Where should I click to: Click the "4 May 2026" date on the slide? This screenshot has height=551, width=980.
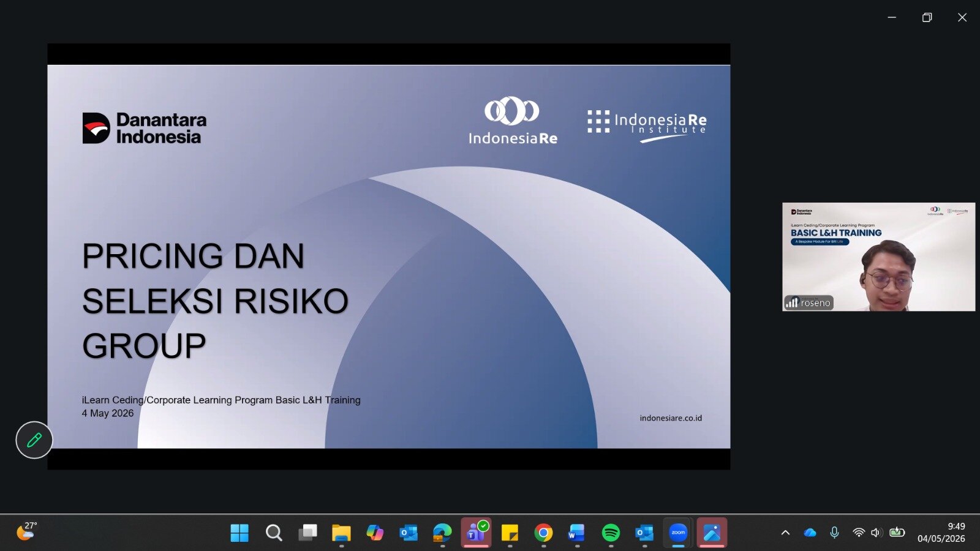(x=108, y=413)
